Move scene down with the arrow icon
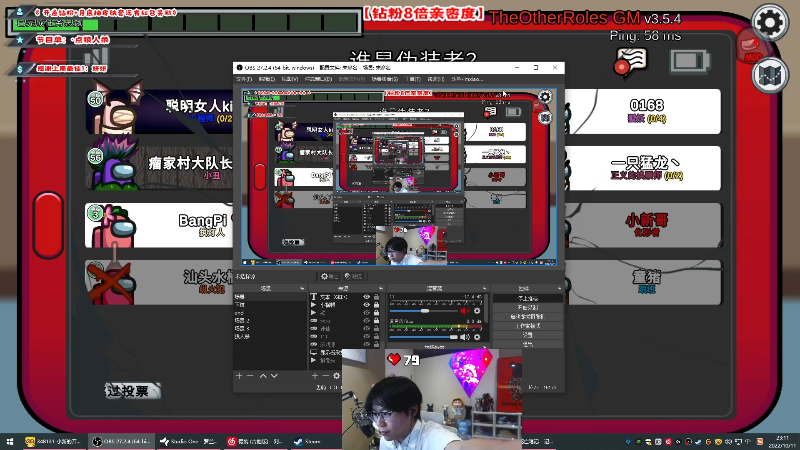Screen dimensions: 800x450 click(274, 376)
